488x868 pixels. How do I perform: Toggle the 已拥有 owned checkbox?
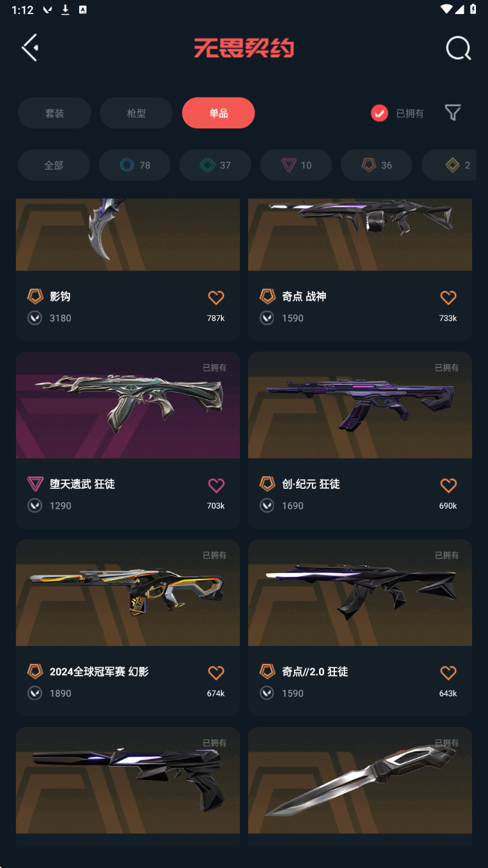[380, 113]
